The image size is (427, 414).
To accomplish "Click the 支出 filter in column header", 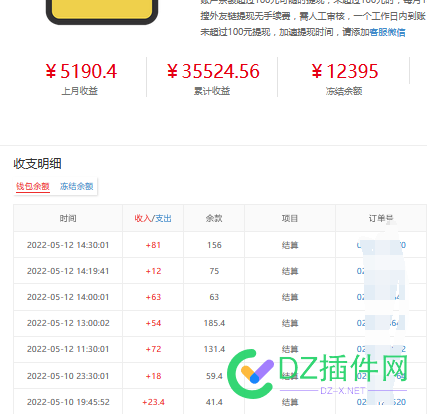I will (163, 218).
